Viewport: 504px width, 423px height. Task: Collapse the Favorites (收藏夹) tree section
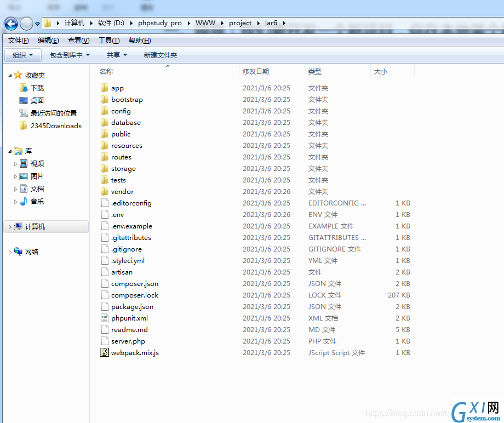coord(10,76)
